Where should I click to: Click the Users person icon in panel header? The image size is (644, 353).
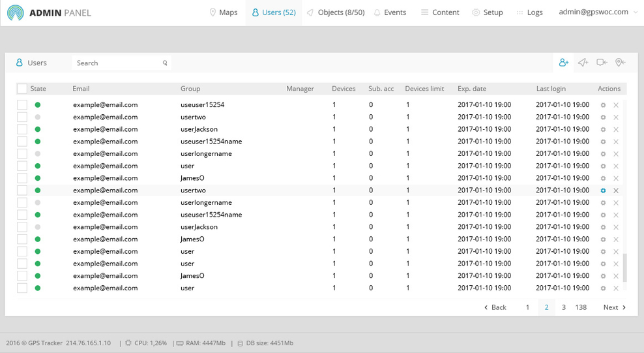pos(20,63)
